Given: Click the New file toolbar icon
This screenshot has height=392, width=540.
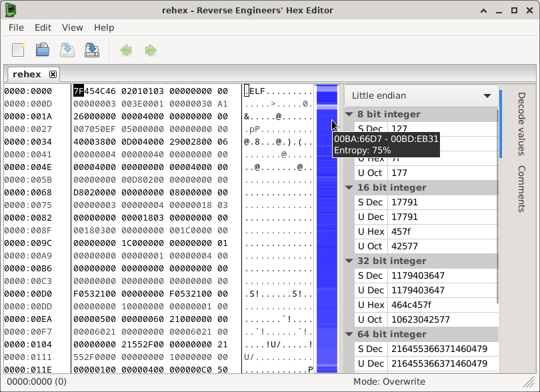Looking at the screenshot, I should tap(18, 50).
